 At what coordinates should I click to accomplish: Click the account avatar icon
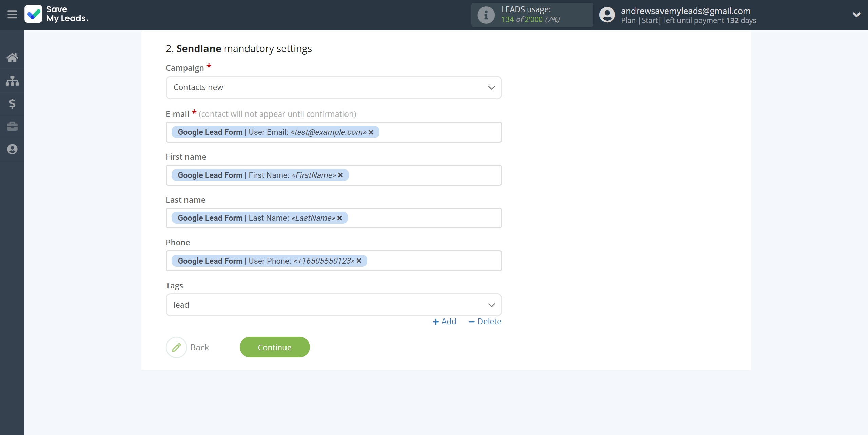pyautogui.click(x=607, y=15)
